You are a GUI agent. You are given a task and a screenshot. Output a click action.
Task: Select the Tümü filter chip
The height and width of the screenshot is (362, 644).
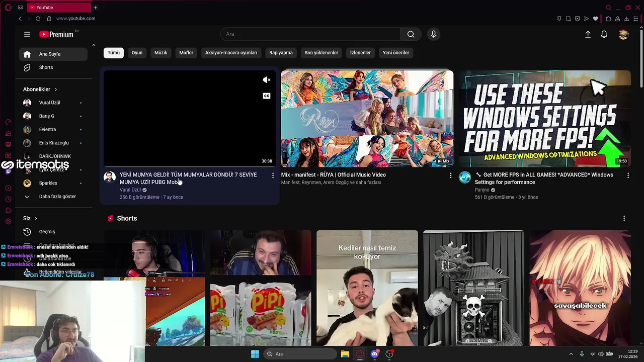114,53
